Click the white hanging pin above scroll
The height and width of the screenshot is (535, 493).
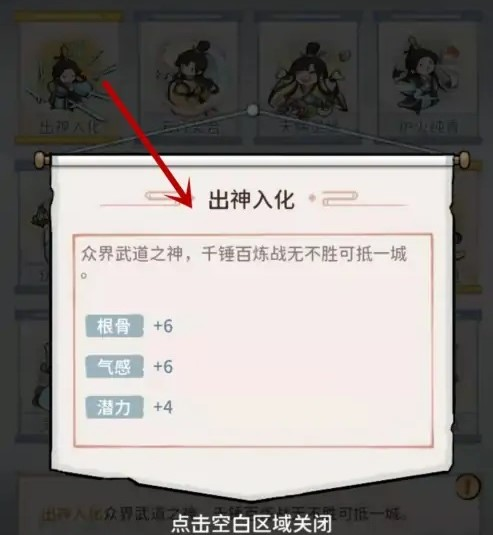pos(252,110)
